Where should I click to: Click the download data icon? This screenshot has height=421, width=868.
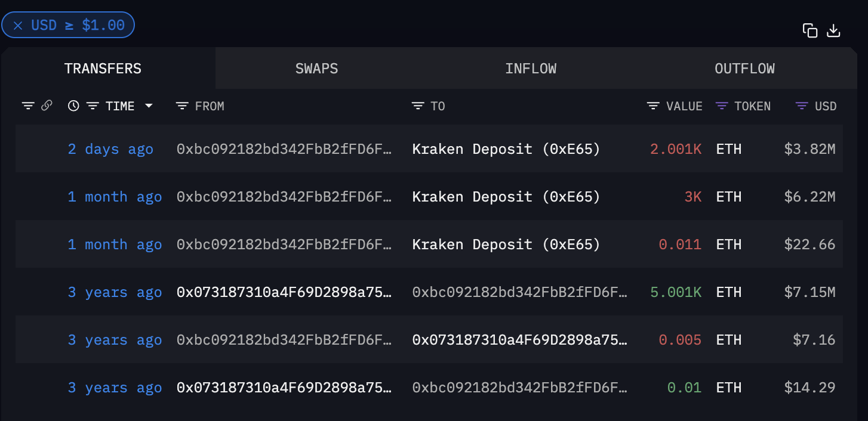click(833, 31)
